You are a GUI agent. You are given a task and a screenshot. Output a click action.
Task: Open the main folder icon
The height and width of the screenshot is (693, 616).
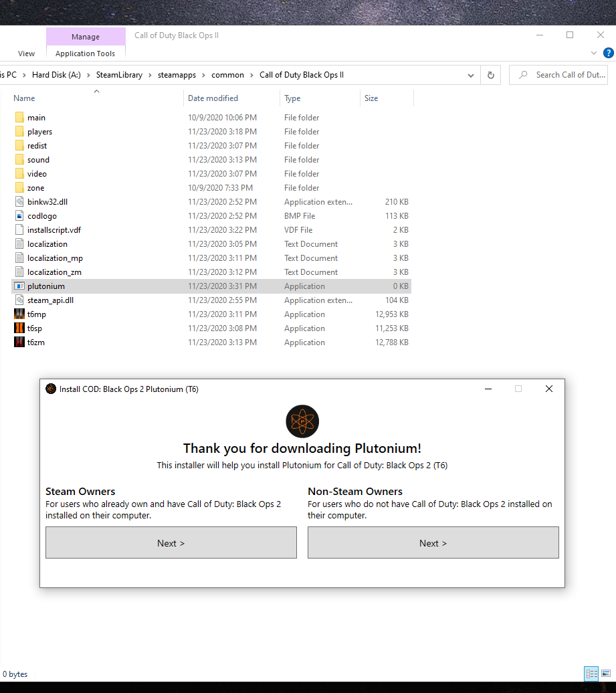pyautogui.click(x=19, y=118)
